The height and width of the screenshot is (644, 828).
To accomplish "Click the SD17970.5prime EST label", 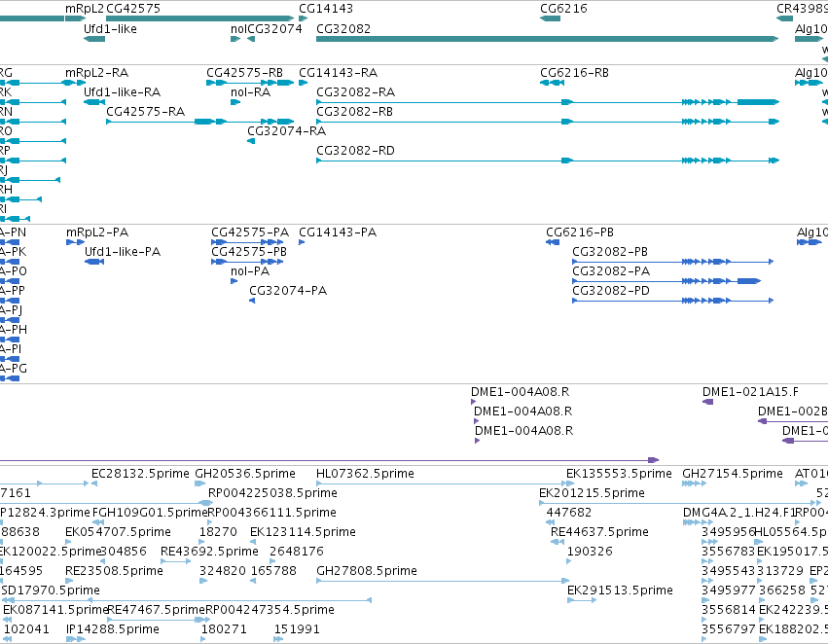I will coord(51,590).
